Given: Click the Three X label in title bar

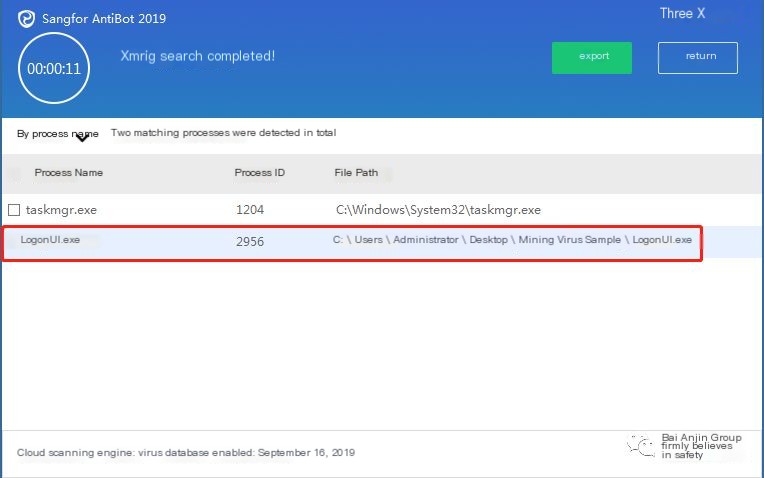Looking at the screenshot, I should tap(682, 14).
